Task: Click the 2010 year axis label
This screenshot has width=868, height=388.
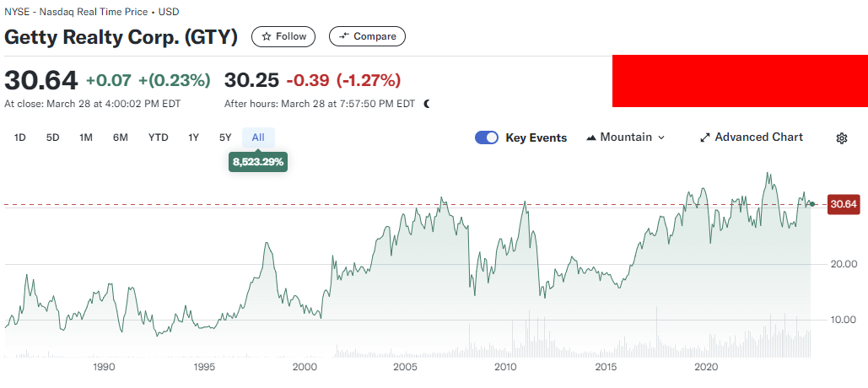Action: point(505,366)
